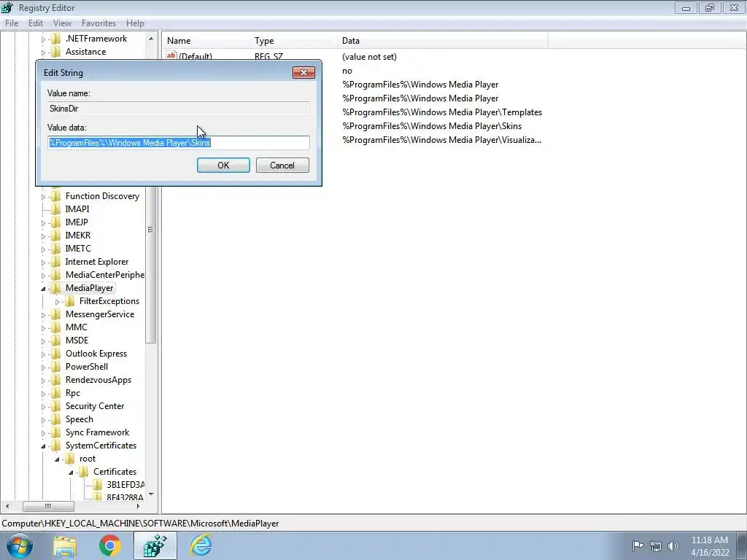Expand the MessengerService key
Image resolution: width=747 pixels, height=560 pixels.
tap(43, 315)
